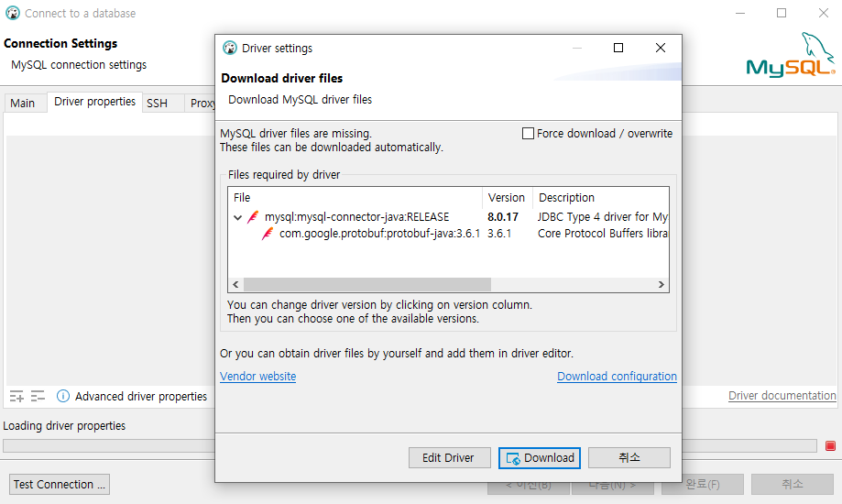Click the loading driver properties progress bar
The width and height of the screenshot is (842, 504).
410,446
